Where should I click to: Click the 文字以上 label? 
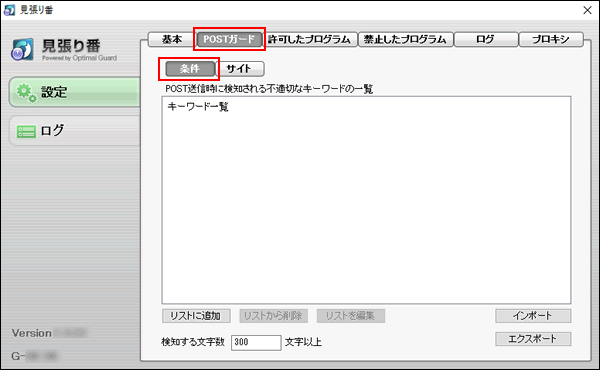pyautogui.click(x=303, y=342)
